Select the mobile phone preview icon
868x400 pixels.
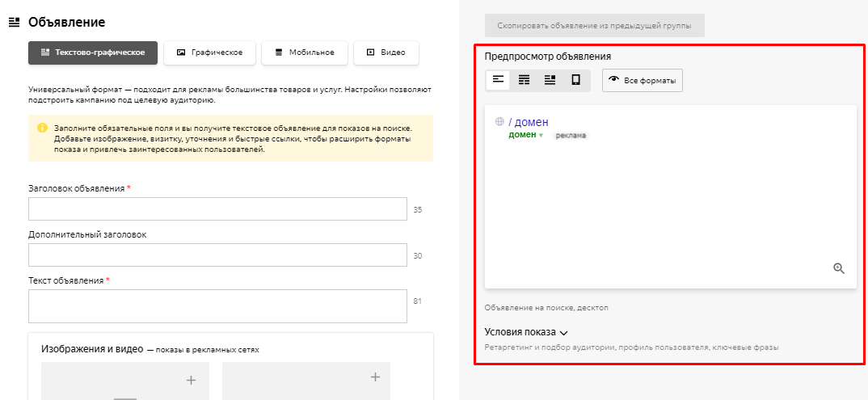[x=575, y=80]
